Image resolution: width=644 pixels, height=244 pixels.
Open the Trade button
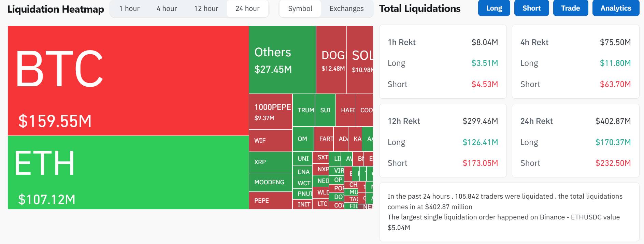click(570, 8)
